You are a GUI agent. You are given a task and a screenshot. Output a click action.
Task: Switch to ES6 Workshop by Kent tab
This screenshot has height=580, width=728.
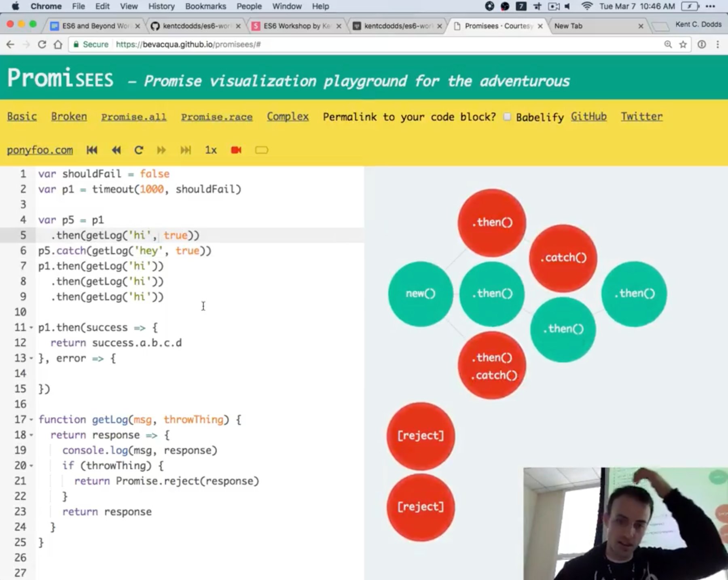(296, 26)
